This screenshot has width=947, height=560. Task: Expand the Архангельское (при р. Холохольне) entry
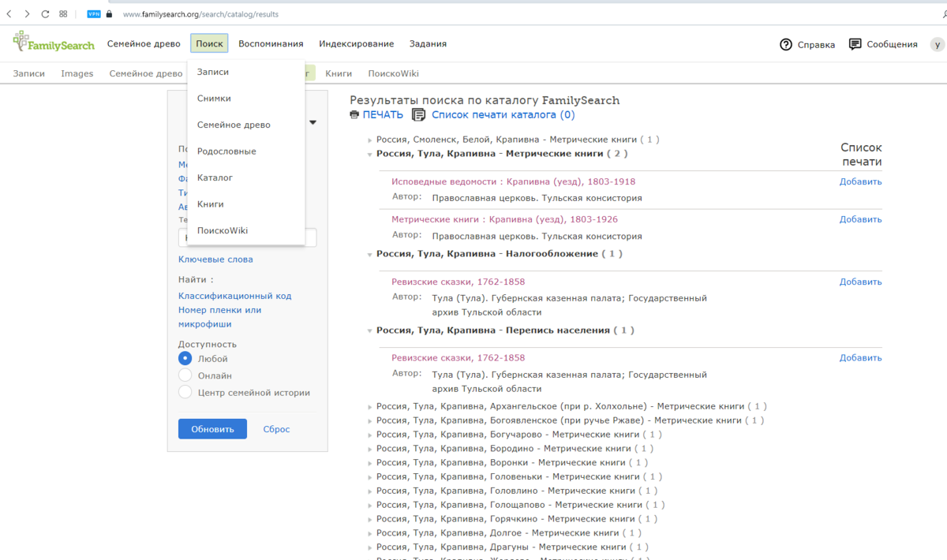pyautogui.click(x=370, y=407)
